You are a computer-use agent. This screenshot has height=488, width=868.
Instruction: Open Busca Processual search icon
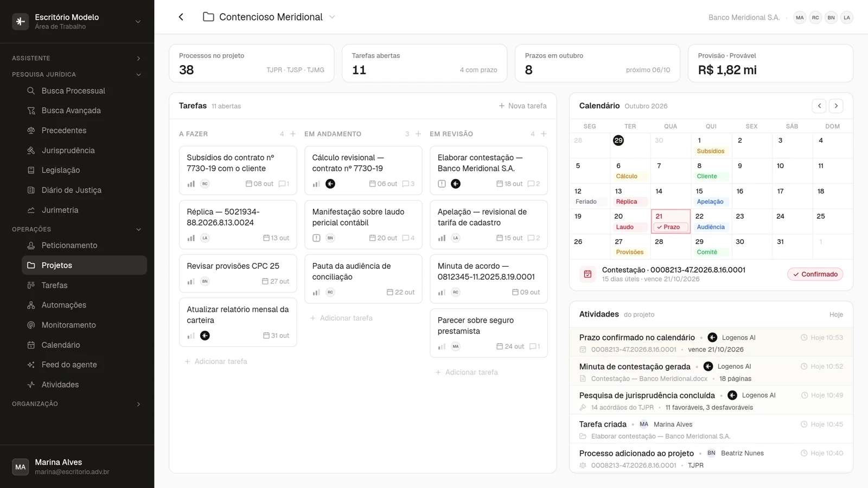(x=31, y=91)
